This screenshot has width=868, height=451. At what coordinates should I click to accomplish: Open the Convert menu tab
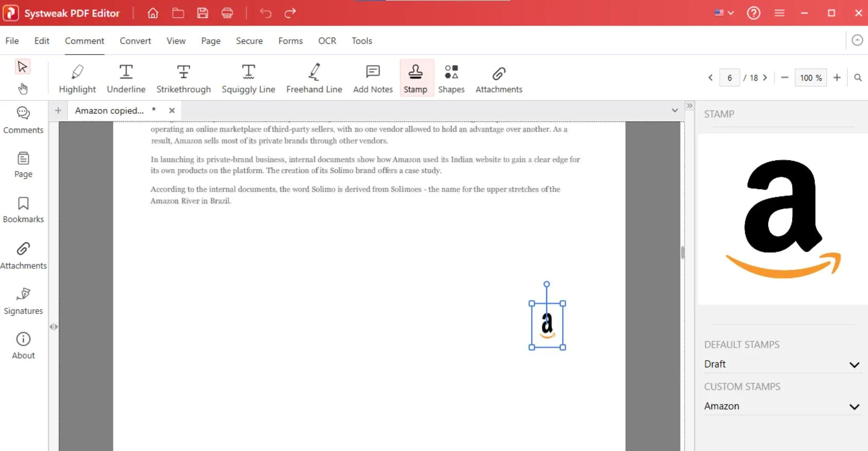(135, 41)
